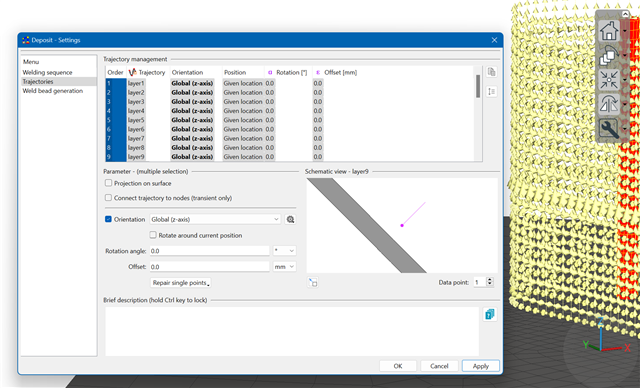Click Global (z-axis) cell of layer3
The height and width of the screenshot is (388, 640).
coord(192,102)
